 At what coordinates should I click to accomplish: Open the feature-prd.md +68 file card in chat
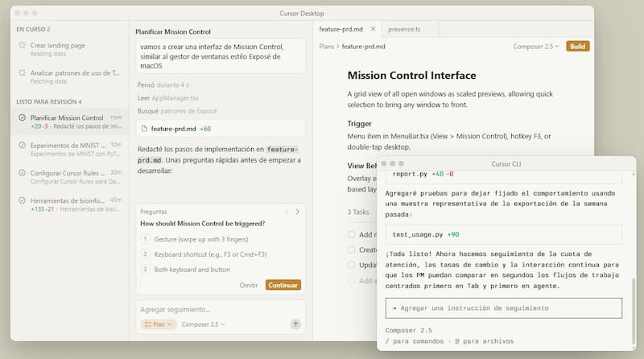(x=221, y=129)
